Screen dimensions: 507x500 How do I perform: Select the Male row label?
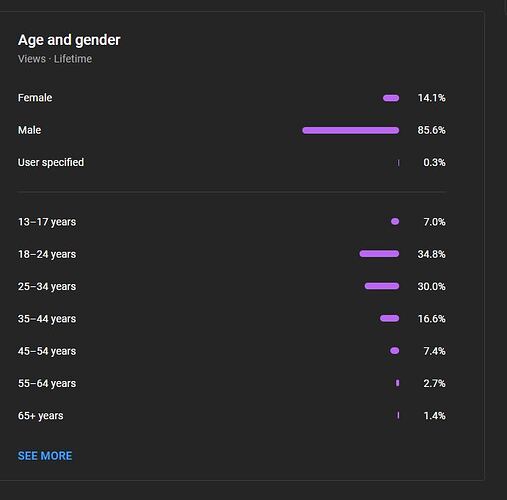pyautogui.click(x=30, y=130)
